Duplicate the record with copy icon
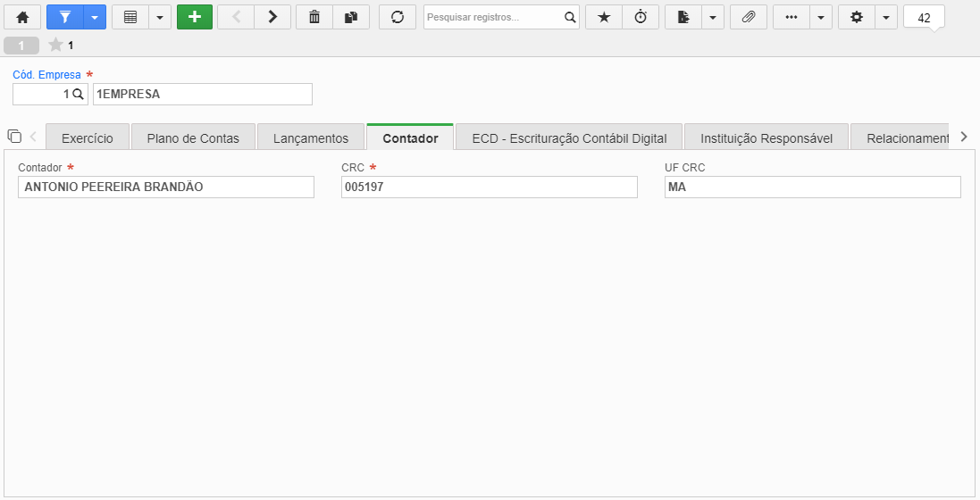980x500 pixels. click(x=351, y=18)
